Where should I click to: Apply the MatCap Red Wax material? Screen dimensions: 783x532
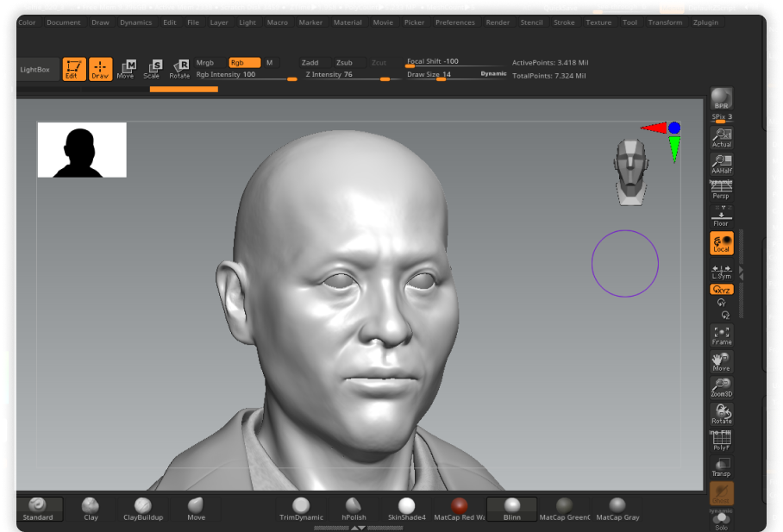pos(459,509)
